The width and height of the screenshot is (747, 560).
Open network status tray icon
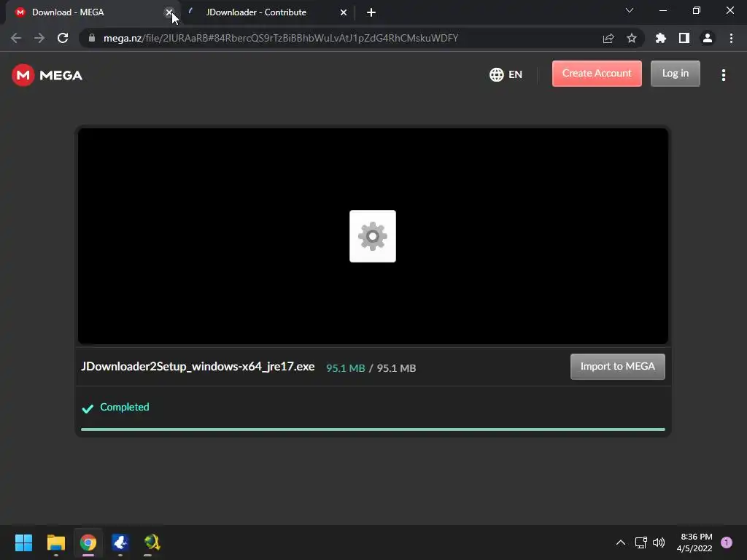click(640, 542)
